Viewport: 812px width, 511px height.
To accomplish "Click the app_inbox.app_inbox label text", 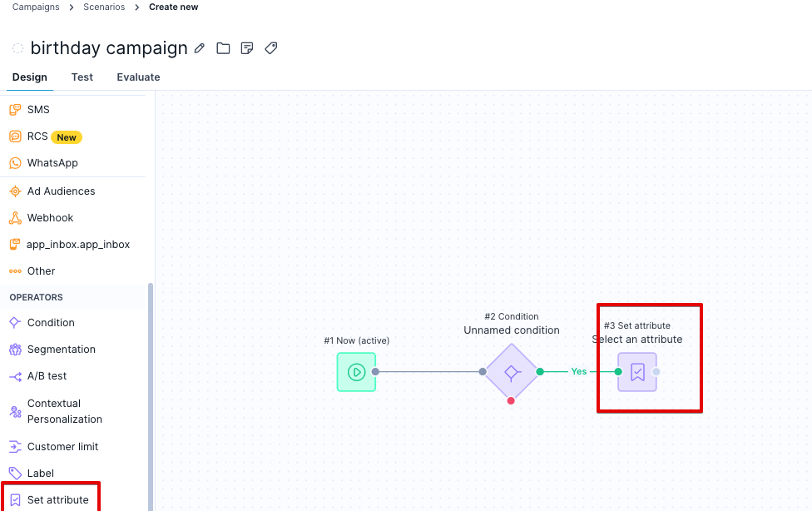I will [78, 245].
